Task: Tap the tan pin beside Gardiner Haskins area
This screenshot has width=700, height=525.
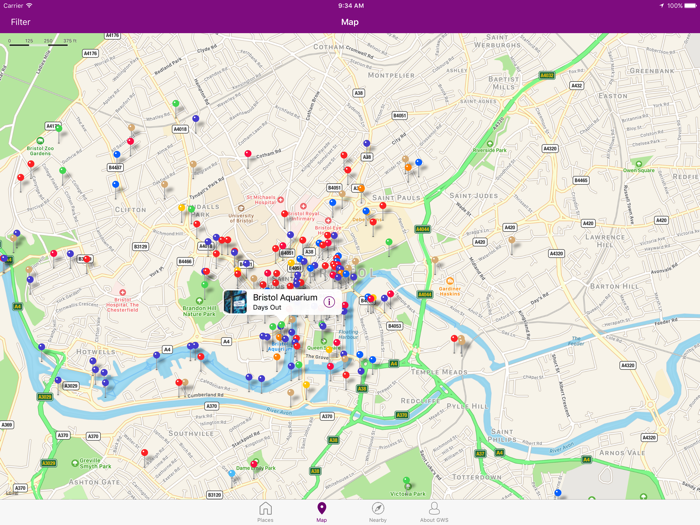Action: click(x=435, y=260)
